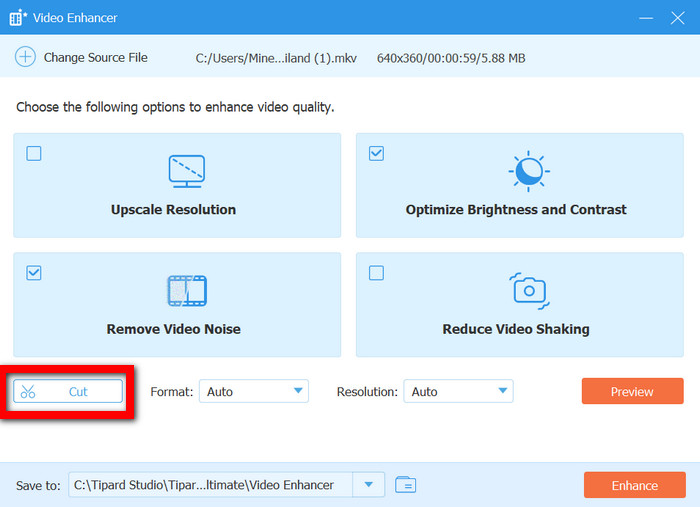Enable the Reduce Video Shaking checkbox
This screenshot has width=700, height=507.
376,272
